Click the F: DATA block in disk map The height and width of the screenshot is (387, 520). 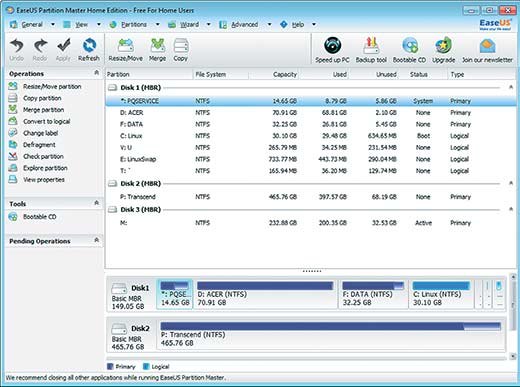click(x=373, y=294)
